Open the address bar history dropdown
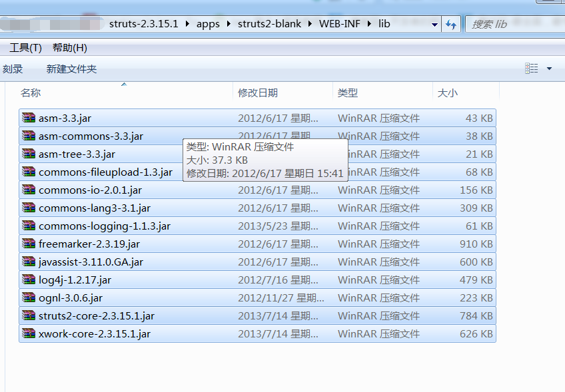 pyautogui.click(x=434, y=25)
